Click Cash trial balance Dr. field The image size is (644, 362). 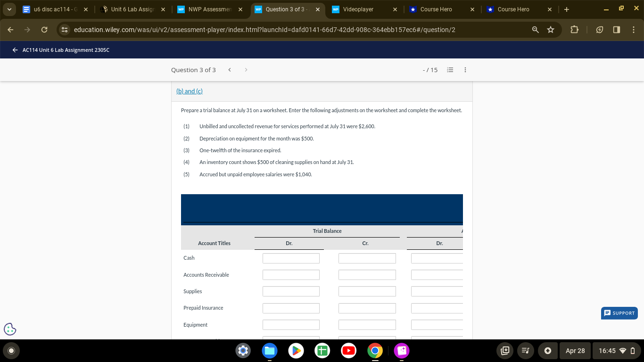tap(291, 258)
